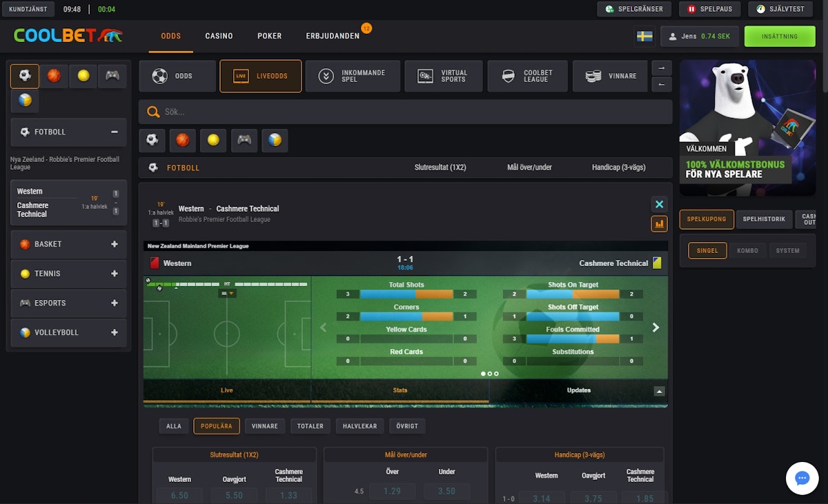This screenshot has width=828, height=504.
Task: Open Jens account menu
Action: tap(700, 37)
